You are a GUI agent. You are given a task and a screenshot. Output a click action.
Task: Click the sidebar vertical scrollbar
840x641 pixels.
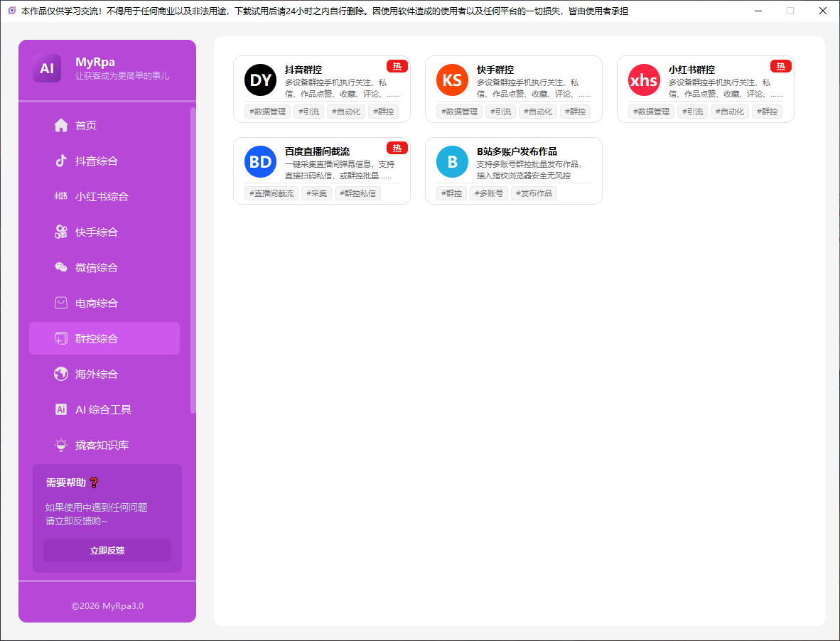(193, 260)
